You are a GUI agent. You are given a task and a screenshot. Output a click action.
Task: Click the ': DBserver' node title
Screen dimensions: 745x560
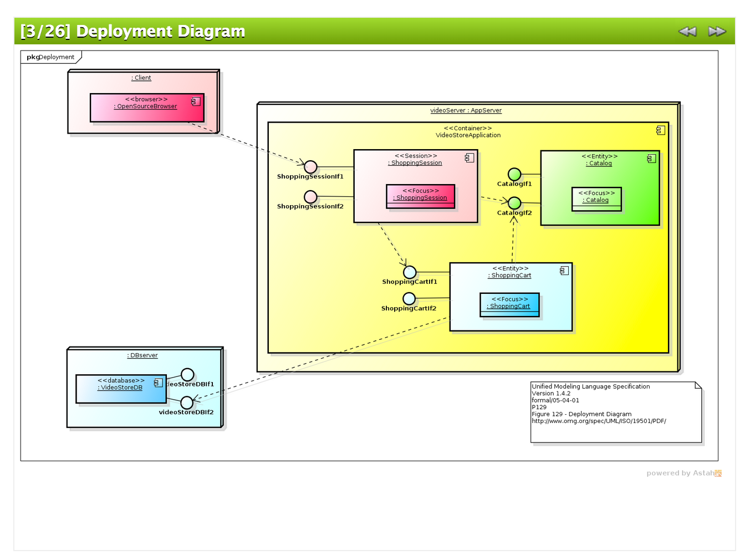tap(142, 355)
